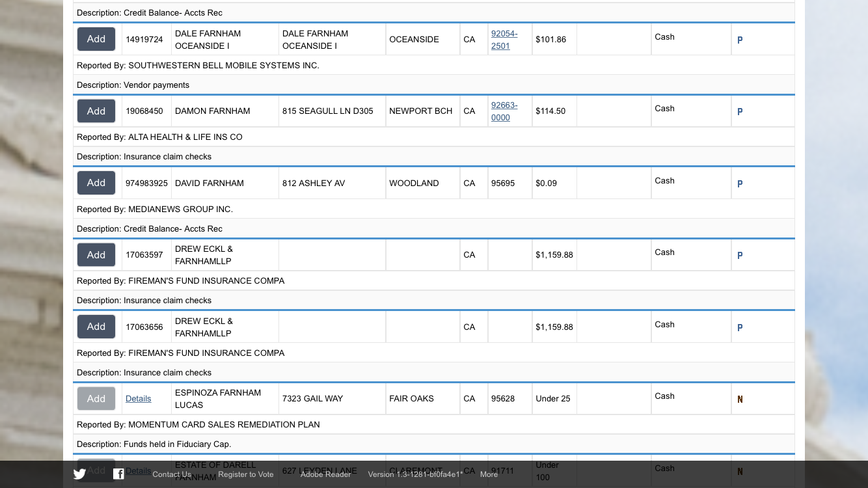Open Adobe Reader footer link
This screenshot has width=868, height=488.
point(325,474)
